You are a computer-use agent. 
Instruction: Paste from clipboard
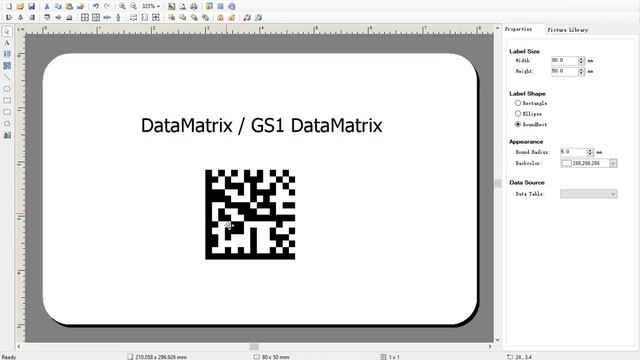[69, 6]
